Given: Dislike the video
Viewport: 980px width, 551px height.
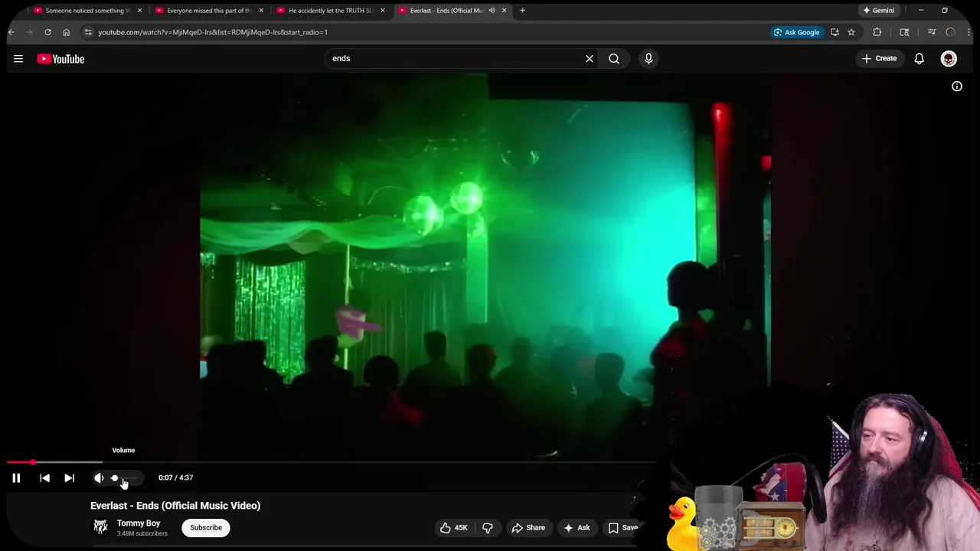Looking at the screenshot, I should click(x=488, y=527).
